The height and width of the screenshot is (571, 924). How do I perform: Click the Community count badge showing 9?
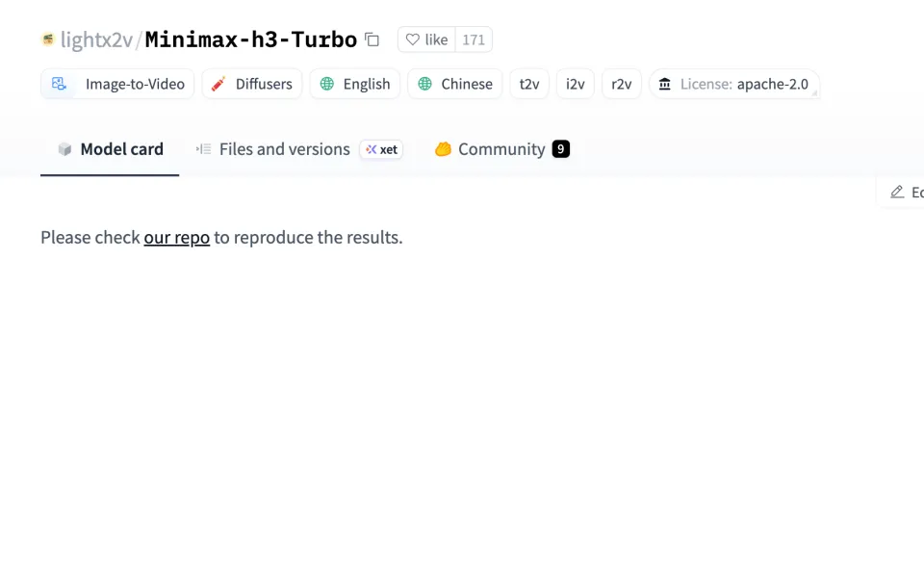(561, 149)
